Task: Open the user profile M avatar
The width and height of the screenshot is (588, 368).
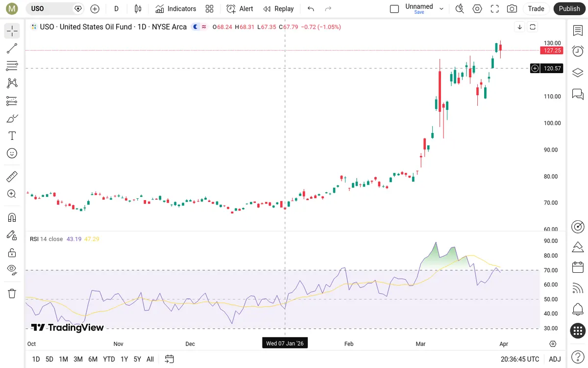Action: (x=11, y=9)
